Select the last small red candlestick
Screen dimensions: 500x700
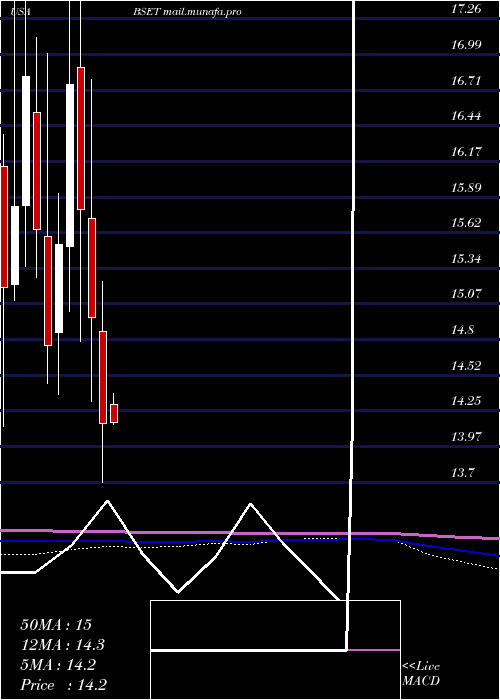[114, 413]
